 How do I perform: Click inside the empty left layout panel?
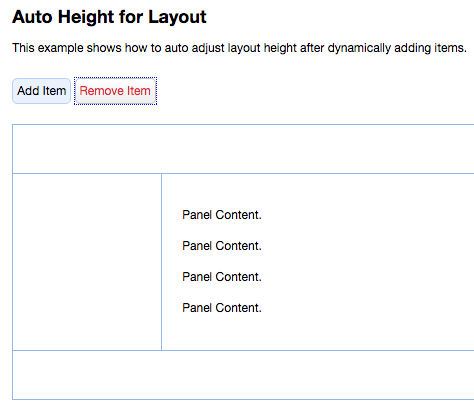[87, 262]
